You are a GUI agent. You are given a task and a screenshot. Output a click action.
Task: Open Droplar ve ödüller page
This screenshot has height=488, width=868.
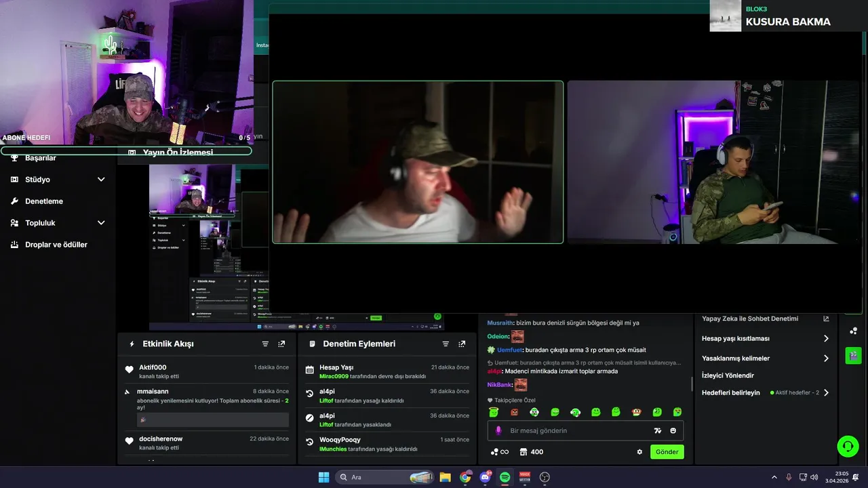click(x=56, y=245)
